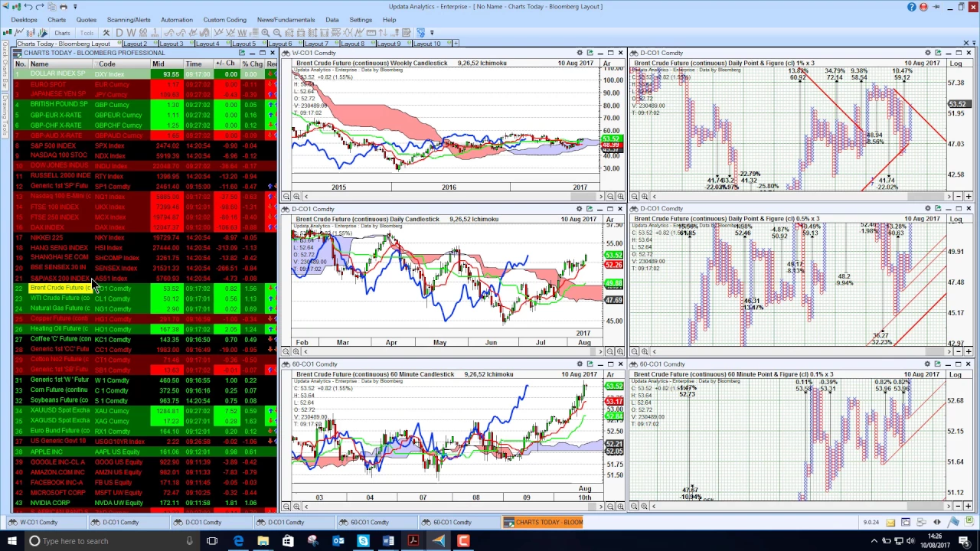
Task: Open Word from the taskbar
Action: [388, 541]
